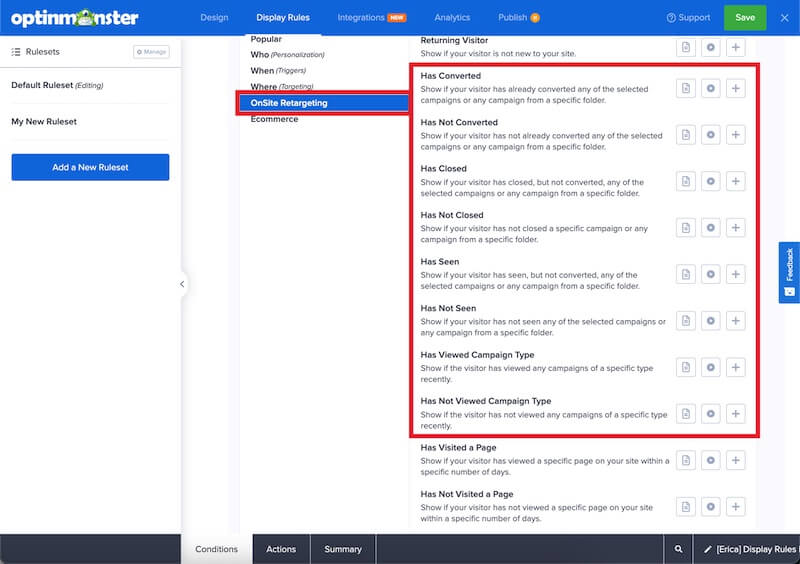
Task: Add the Has Visited a Page rule
Action: pyautogui.click(x=735, y=460)
